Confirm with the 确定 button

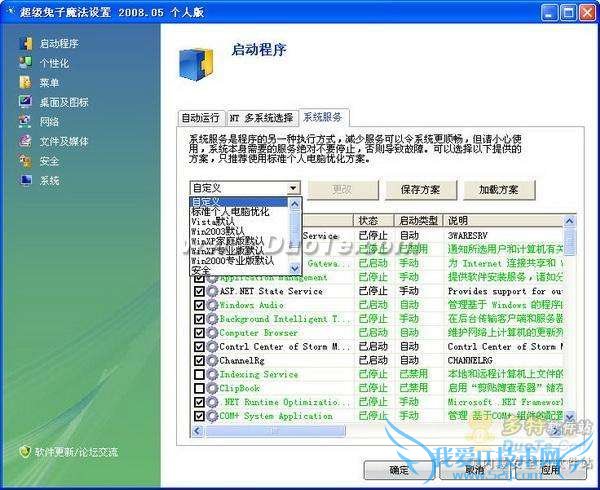[399, 470]
